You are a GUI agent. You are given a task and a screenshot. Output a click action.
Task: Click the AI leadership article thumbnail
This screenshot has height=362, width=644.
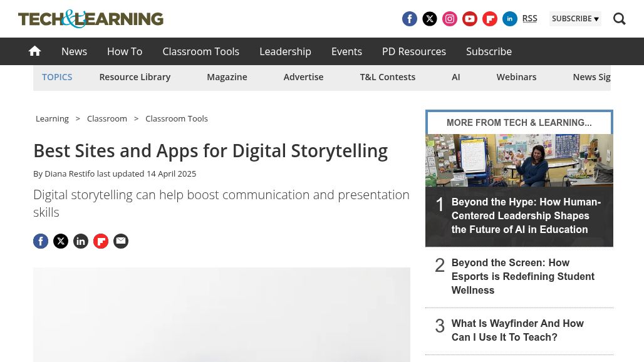pyautogui.click(x=519, y=160)
